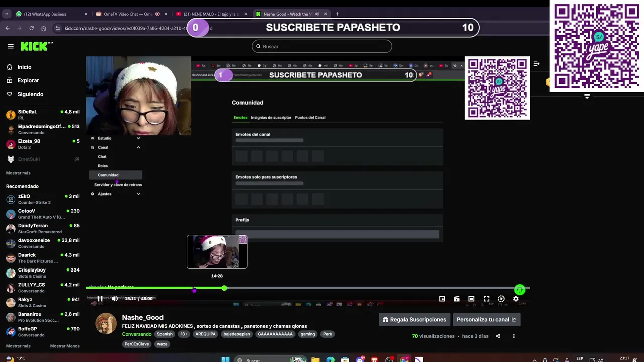Open Rakyz recommended channel

coord(42,302)
